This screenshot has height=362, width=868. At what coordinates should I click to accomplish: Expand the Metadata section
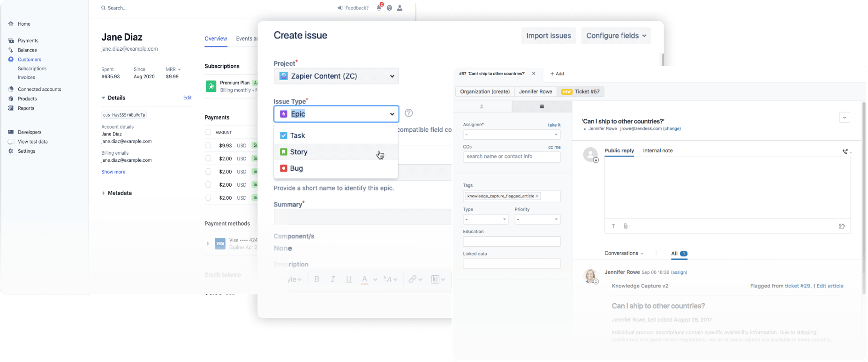point(104,193)
